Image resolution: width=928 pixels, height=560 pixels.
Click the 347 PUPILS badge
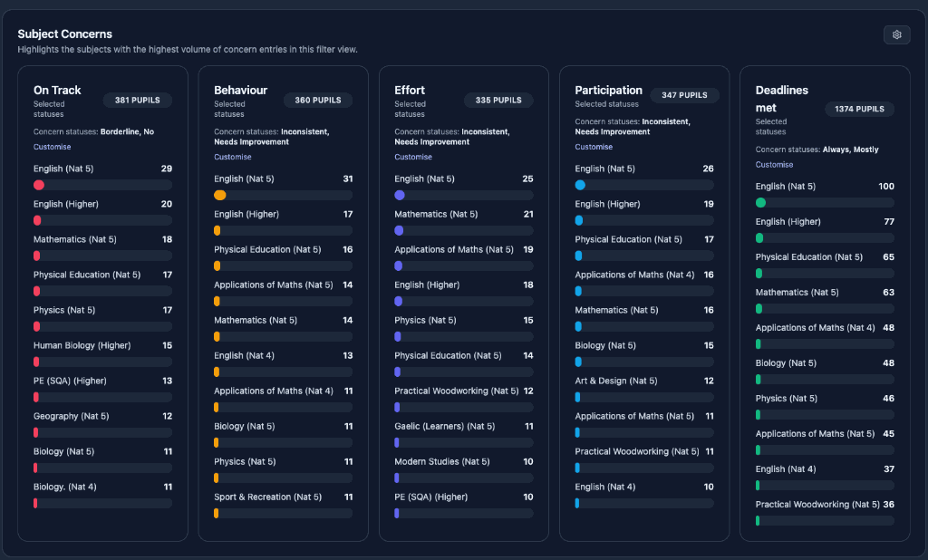tap(684, 95)
